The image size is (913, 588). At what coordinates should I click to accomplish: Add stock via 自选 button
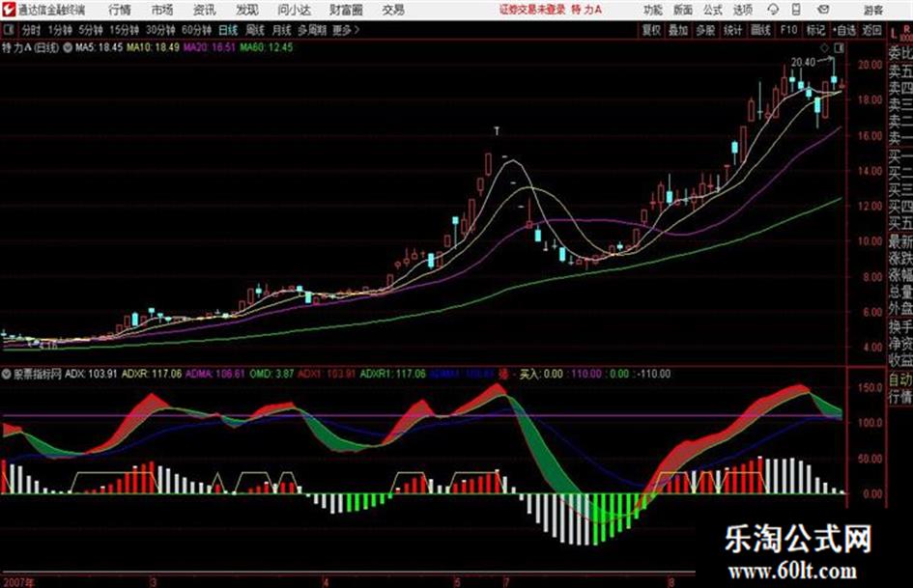click(843, 30)
